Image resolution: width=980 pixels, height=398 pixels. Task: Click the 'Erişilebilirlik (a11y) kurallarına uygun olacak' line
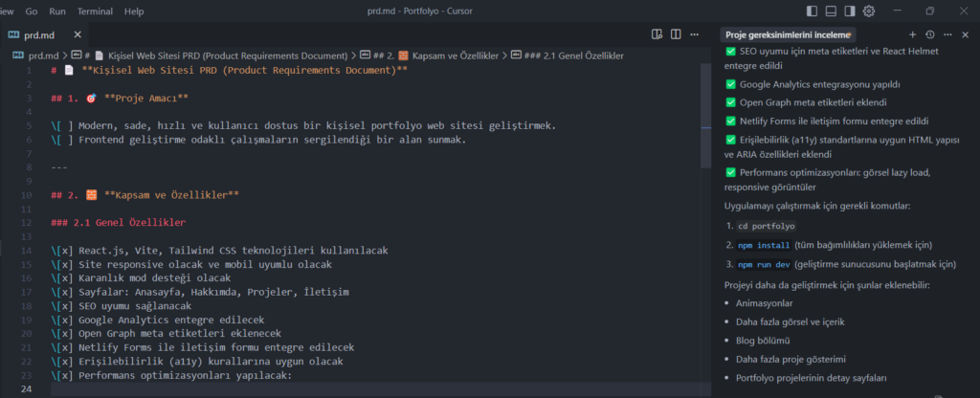coord(197,361)
